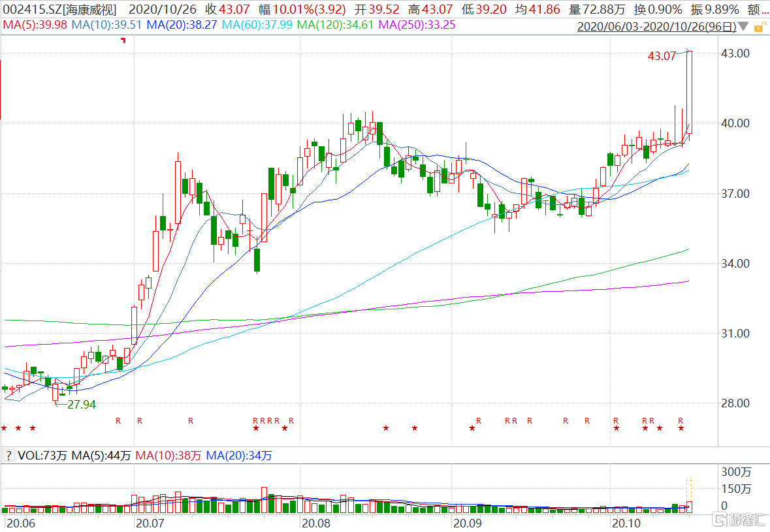The width and height of the screenshot is (770, 532).
Task: Click the 28.00 price axis label
Action: [x=735, y=403]
